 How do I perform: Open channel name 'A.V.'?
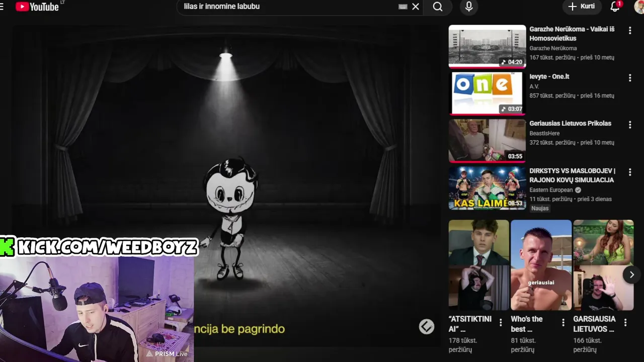[534, 86]
